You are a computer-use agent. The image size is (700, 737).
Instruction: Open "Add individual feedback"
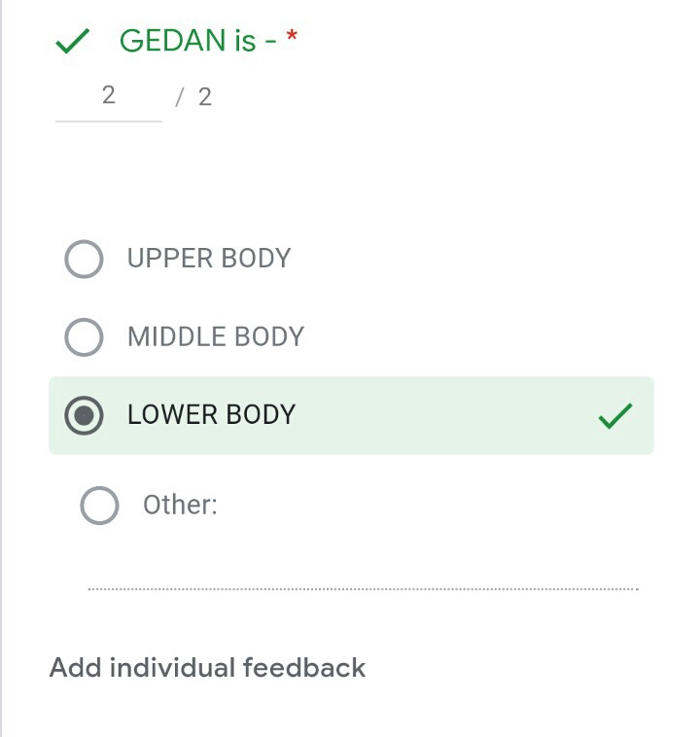[207, 668]
